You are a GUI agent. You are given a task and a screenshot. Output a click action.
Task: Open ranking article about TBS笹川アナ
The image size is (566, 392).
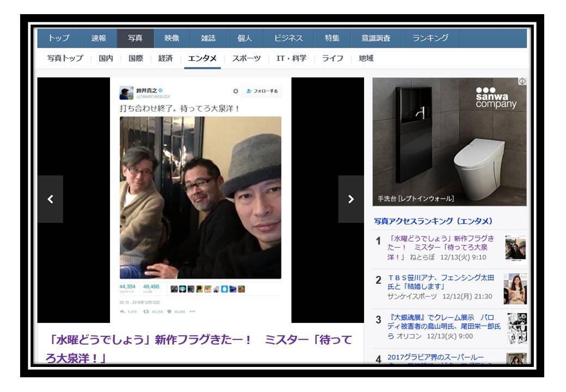440,283
